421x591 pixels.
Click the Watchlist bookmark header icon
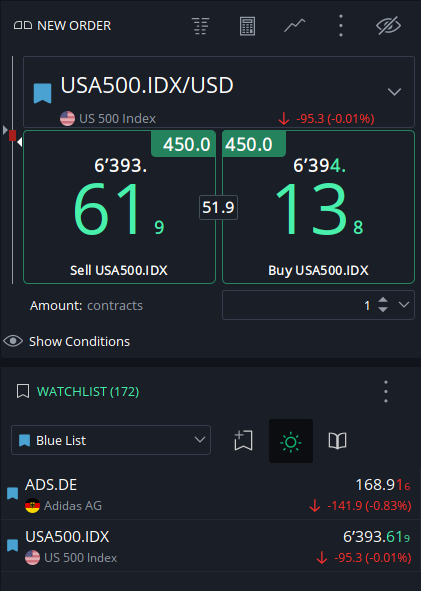pos(23,391)
